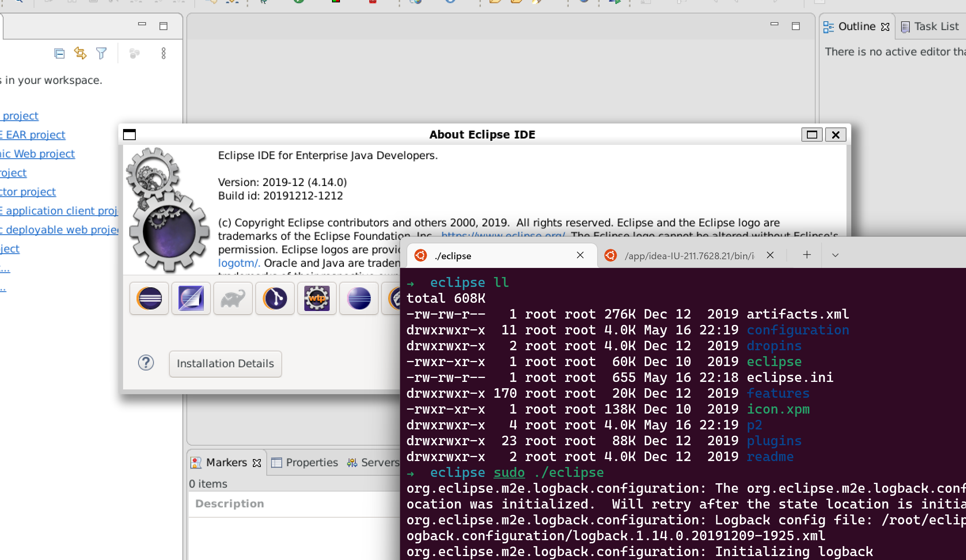Click the purple JDT feature icon
The image size is (966, 560).
[191, 299]
